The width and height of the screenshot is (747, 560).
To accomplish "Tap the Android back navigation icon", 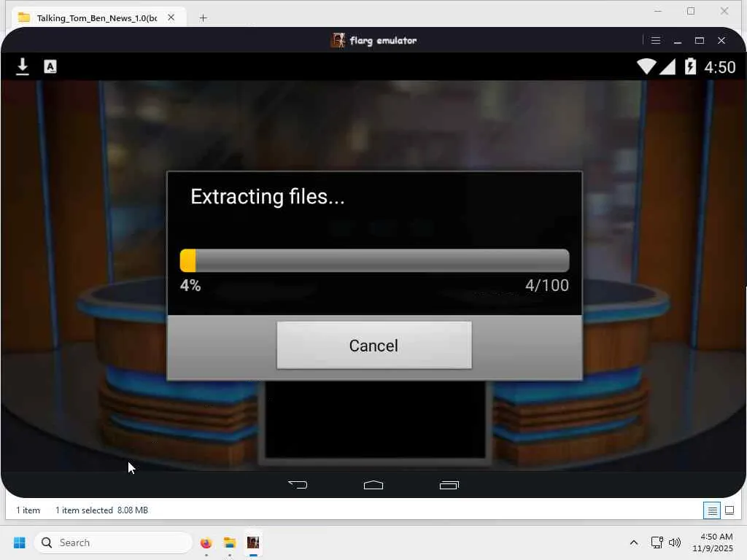I will [x=298, y=485].
